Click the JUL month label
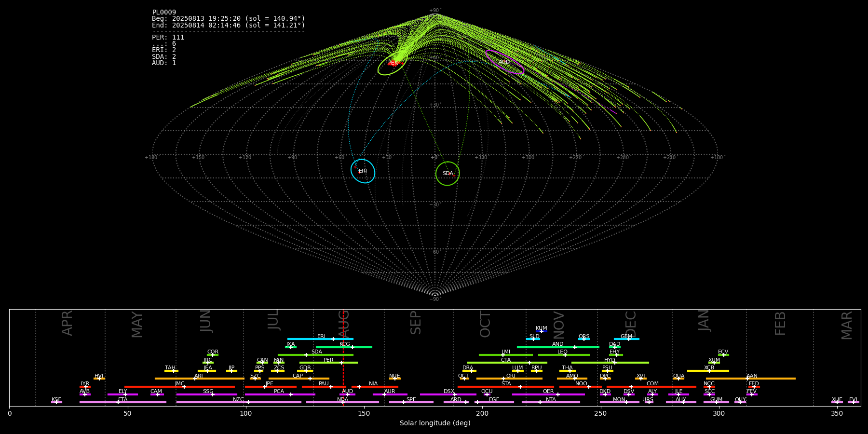Screen dimensions: 868x434 pos(273,320)
